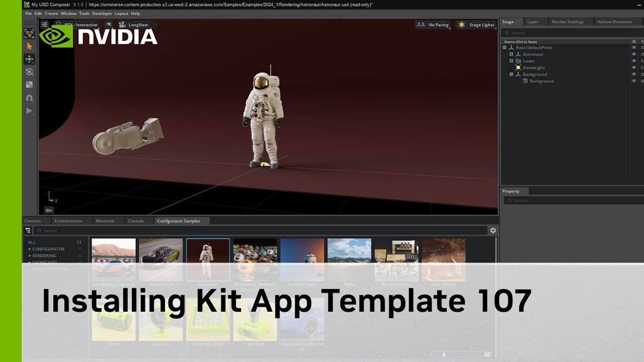Click the Property panel search field

coord(574,201)
